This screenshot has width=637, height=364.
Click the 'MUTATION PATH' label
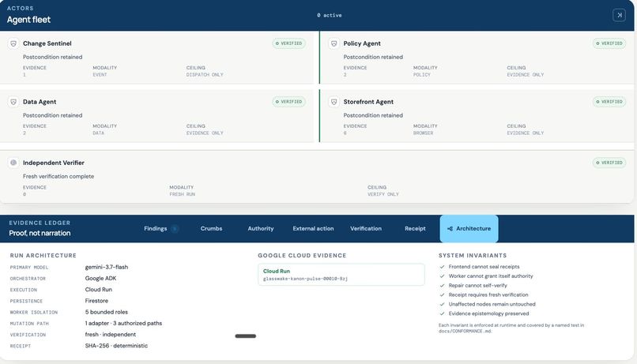click(29, 324)
